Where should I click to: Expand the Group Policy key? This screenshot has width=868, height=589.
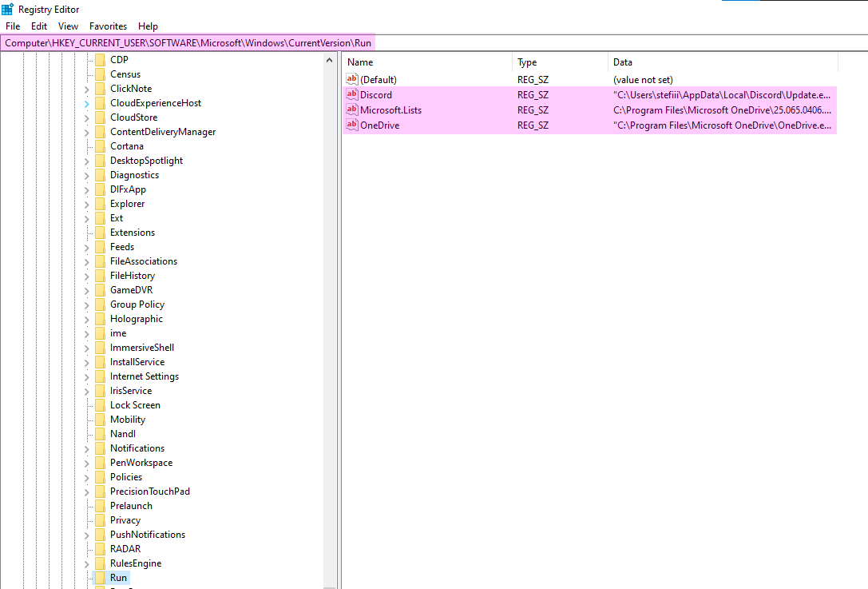[87, 305]
